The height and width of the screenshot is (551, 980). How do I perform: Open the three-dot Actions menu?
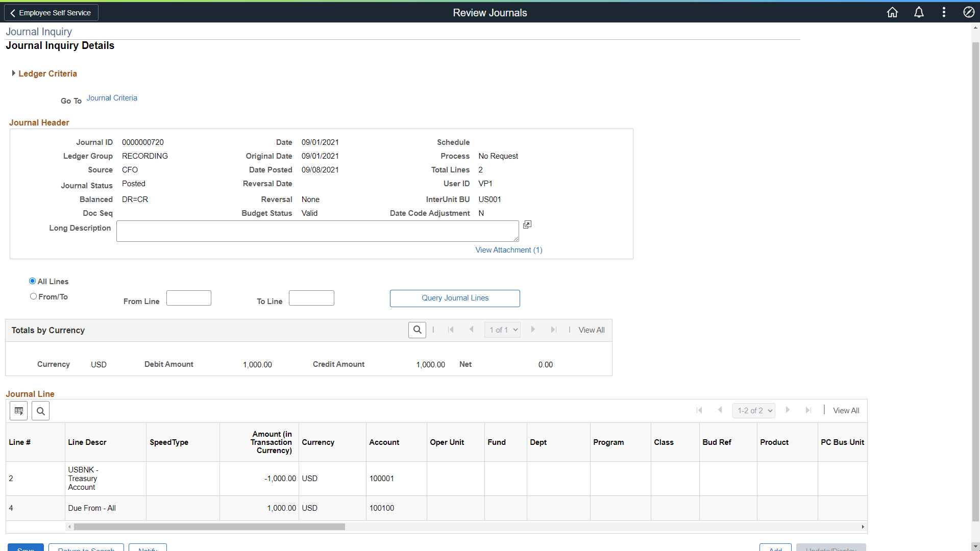click(944, 12)
